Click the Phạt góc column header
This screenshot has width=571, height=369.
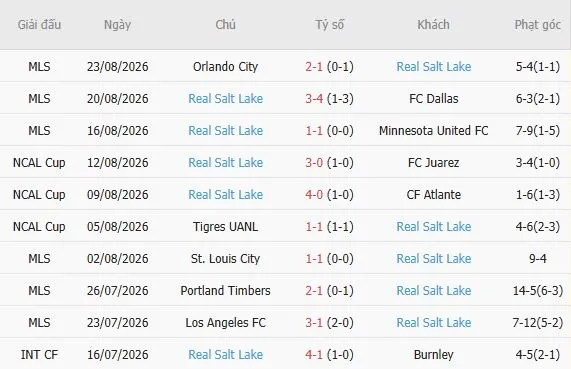[537, 25]
